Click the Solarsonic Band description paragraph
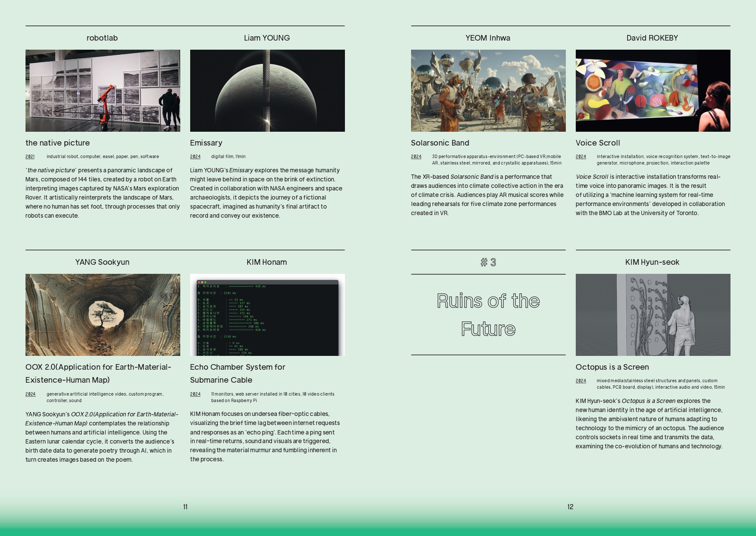This screenshot has width=756, height=536. [x=488, y=195]
